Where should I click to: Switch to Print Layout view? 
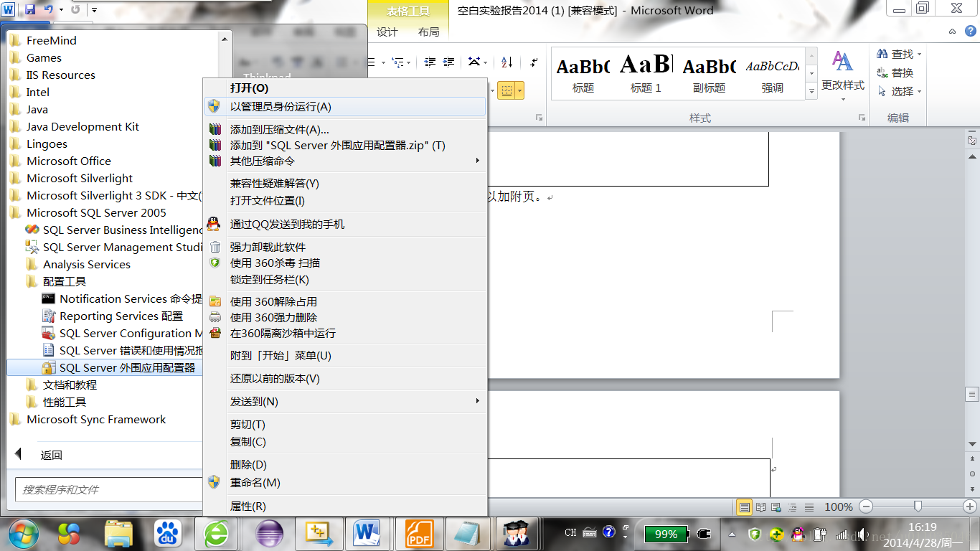745,507
